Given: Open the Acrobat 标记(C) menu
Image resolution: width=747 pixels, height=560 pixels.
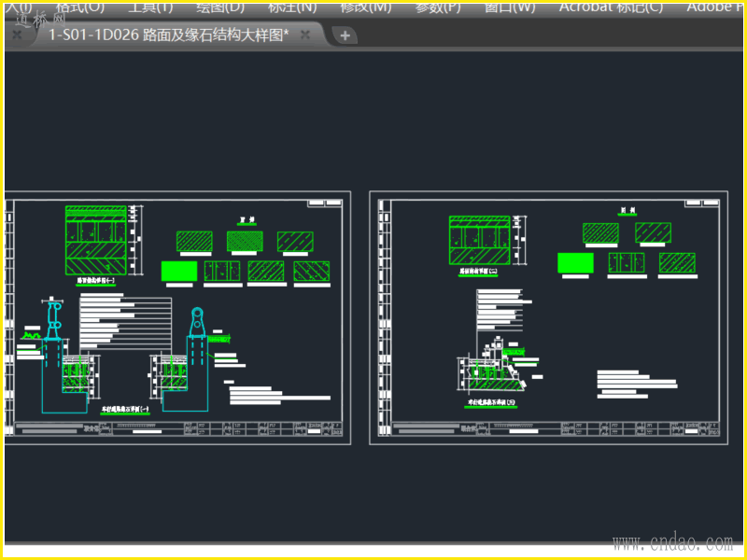Looking at the screenshot, I should coord(611,7).
